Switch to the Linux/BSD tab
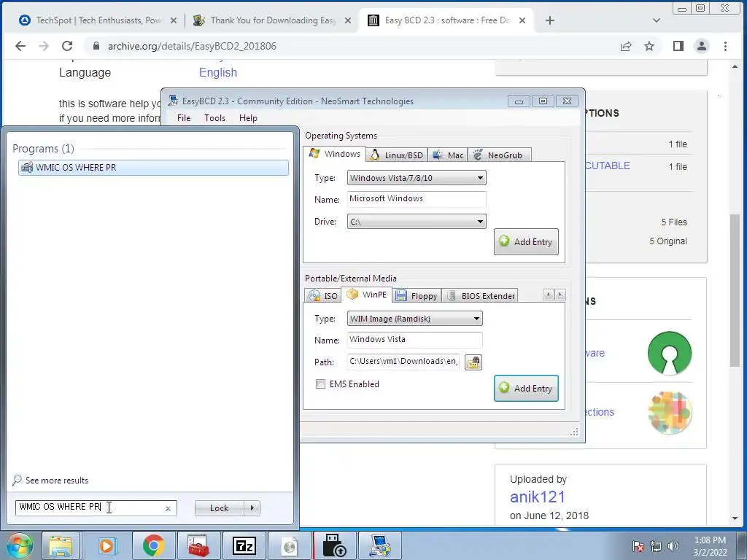Image resolution: width=747 pixels, height=560 pixels. (397, 155)
